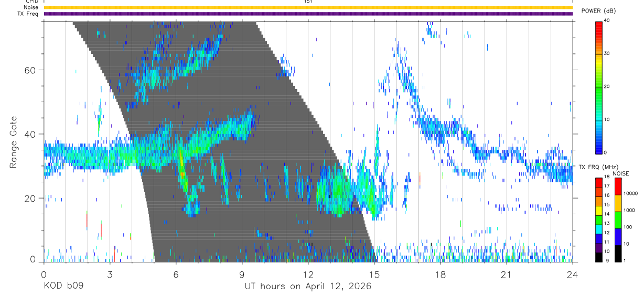Click the "Range Gate" y-axis title
The width and height of the screenshot is (644, 297).
(x=14, y=142)
